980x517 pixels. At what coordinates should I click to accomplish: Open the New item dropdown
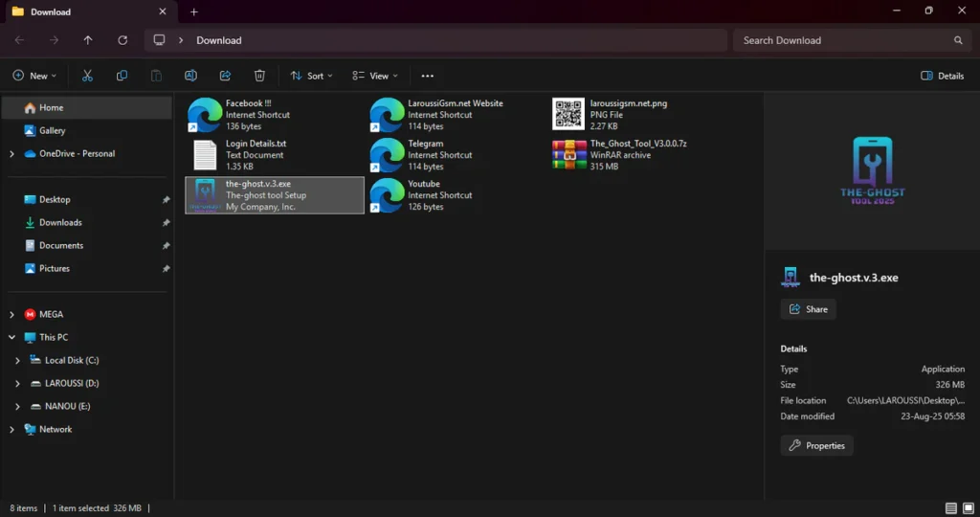tap(34, 76)
